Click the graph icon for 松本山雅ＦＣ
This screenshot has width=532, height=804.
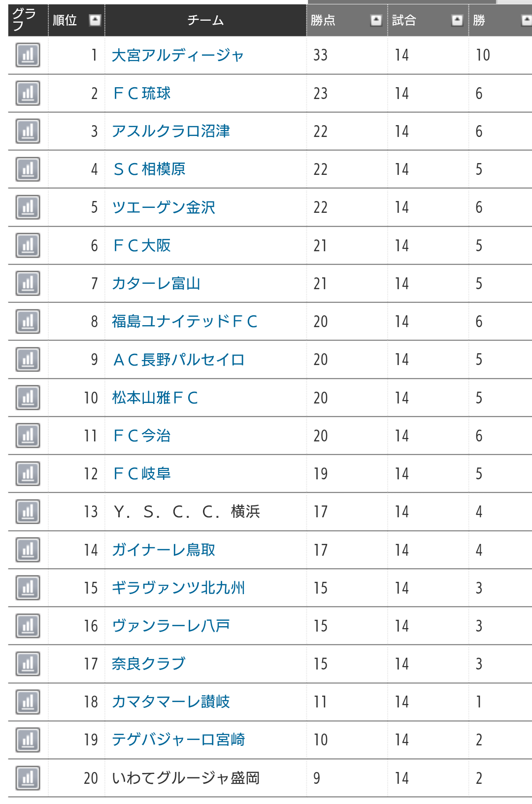(x=28, y=398)
